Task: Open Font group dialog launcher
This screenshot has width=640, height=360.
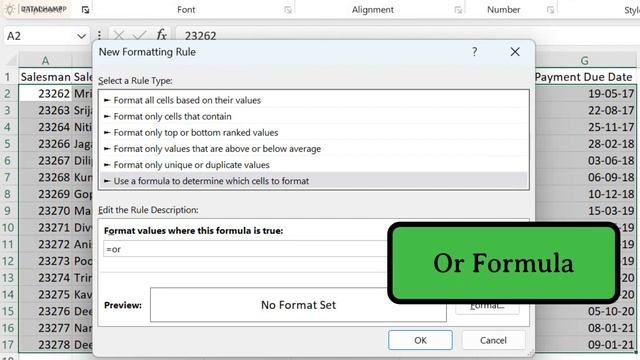Action: [x=288, y=10]
